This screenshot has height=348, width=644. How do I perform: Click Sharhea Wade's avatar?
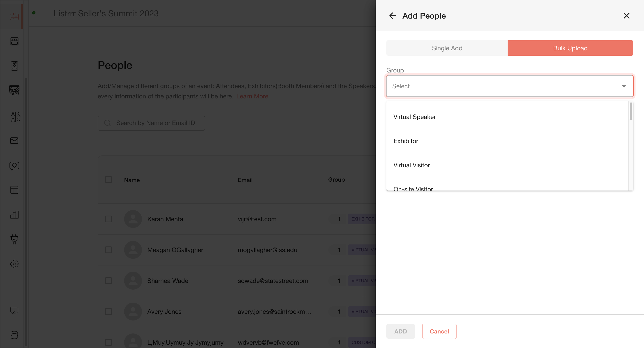[x=133, y=281]
